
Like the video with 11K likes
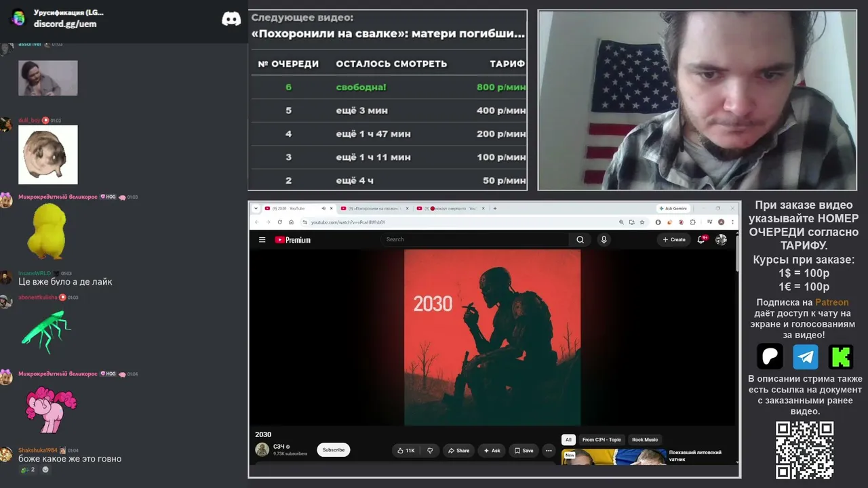pyautogui.click(x=406, y=451)
